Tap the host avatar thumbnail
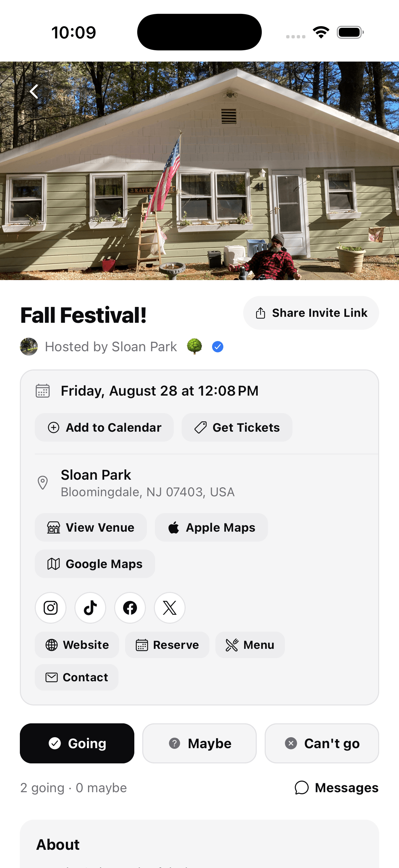Viewport: 399px width, 868px height. (x=29, y=346)
